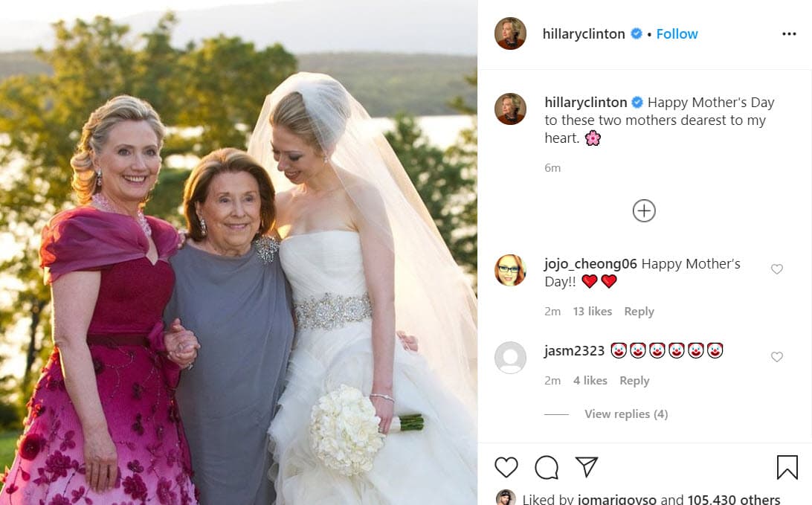This screenshot has height=505, width=812.
Task: Click the 6m timestamp of the post
Action: tap(552, 167)
